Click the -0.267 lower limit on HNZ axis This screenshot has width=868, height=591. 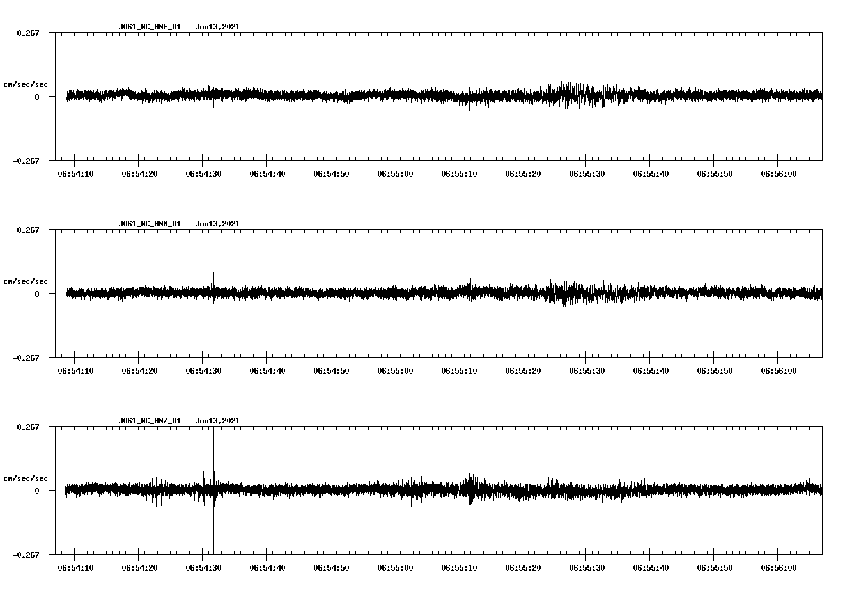click(26, 555)
